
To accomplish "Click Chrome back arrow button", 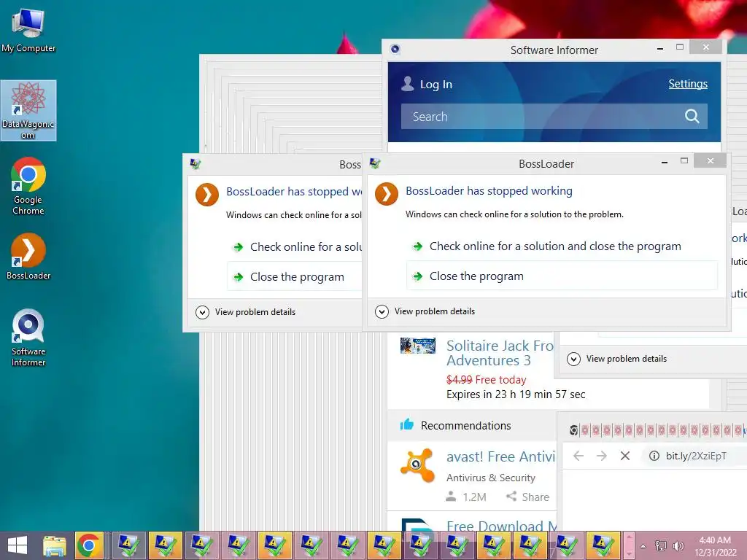I will [x=578, y=456].
